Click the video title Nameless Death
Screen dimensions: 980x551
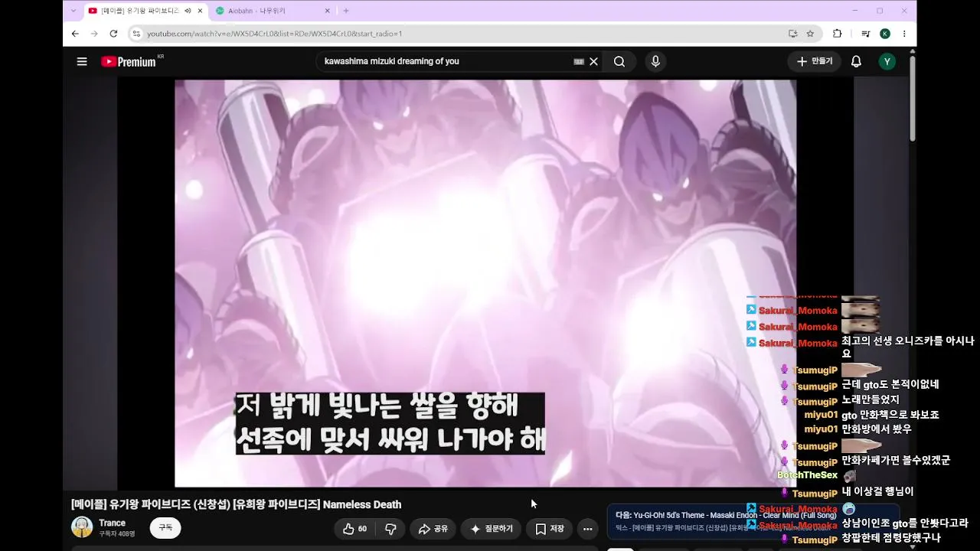236,504
